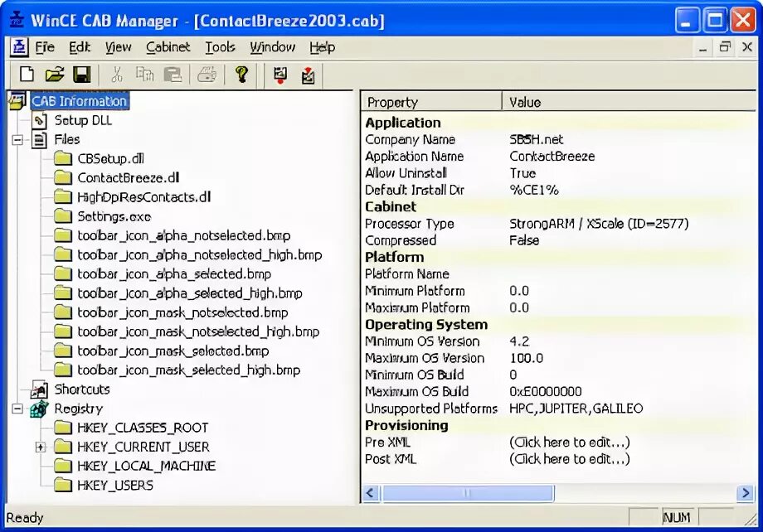
Task: Click the Shortcuts node icon
Action: click(40, 389)
